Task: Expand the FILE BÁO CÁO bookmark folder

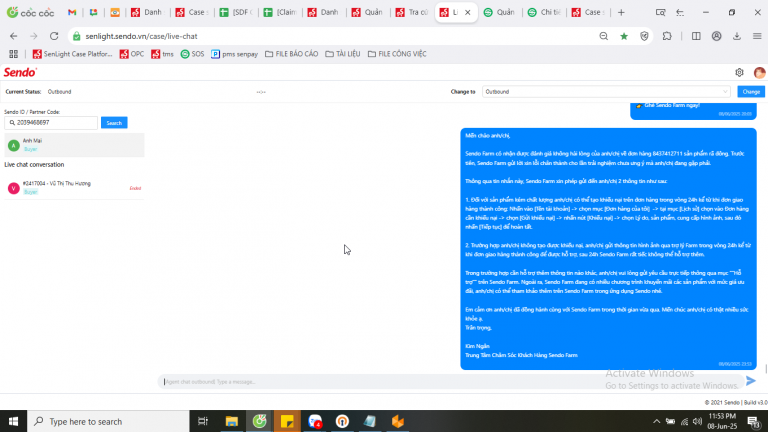Action: [291, 54]
